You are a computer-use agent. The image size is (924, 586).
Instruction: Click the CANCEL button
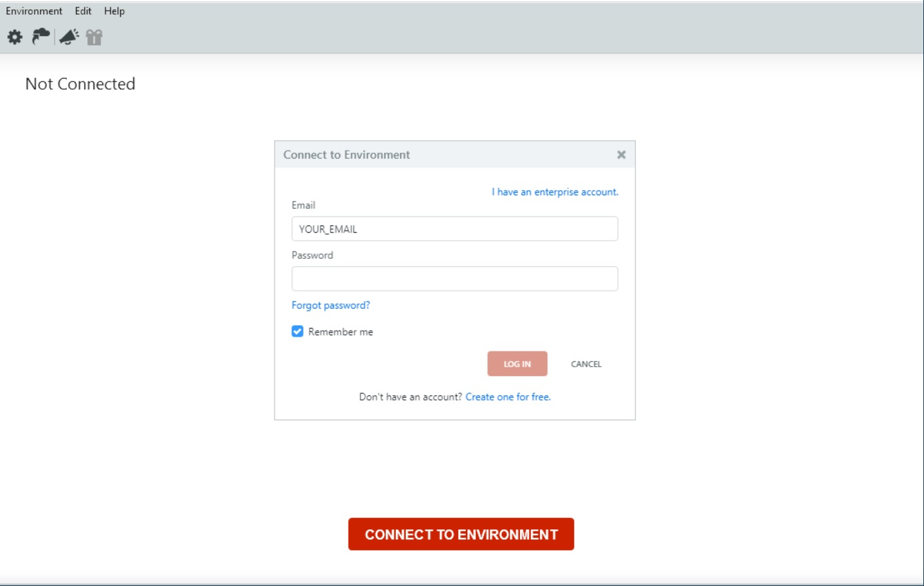586,364
